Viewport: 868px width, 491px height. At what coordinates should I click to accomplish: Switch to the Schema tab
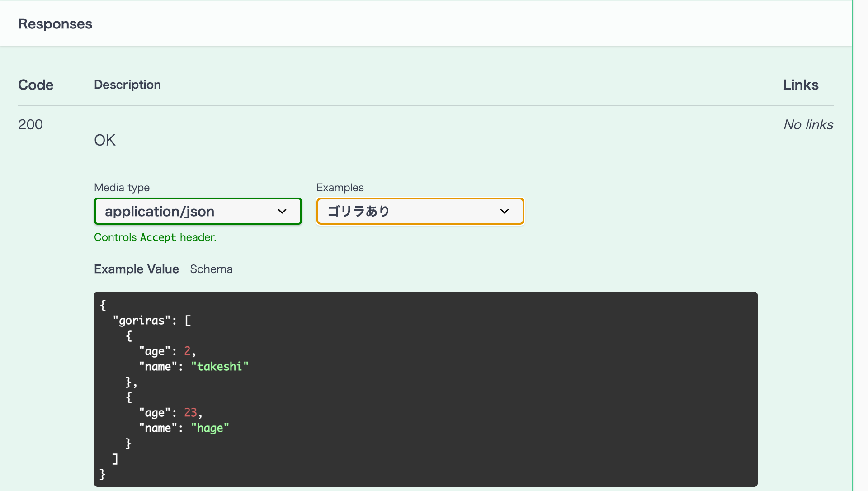[211, 269]
